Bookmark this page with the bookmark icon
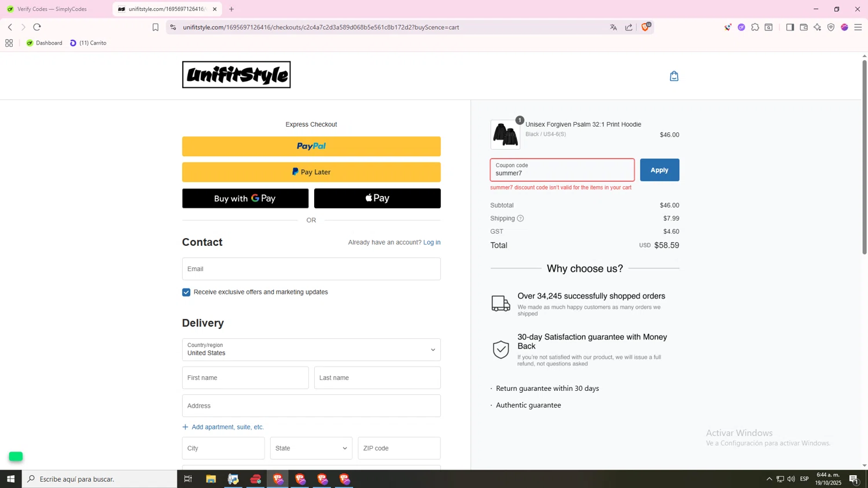The height and width of the screenshot is (488, 868). click(x=155, y=27)
